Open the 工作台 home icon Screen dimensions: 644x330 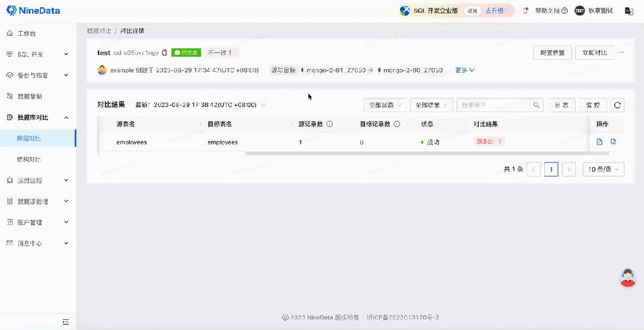pos(10,33)
